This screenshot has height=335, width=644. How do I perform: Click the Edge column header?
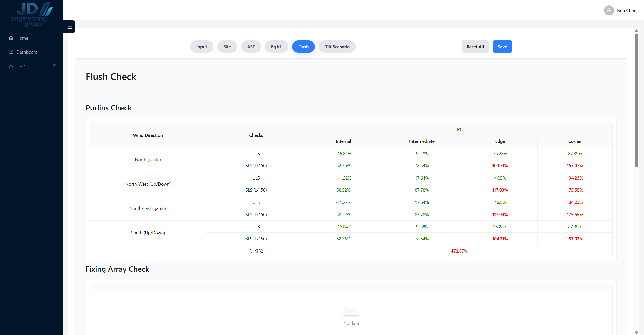(500, 141)
